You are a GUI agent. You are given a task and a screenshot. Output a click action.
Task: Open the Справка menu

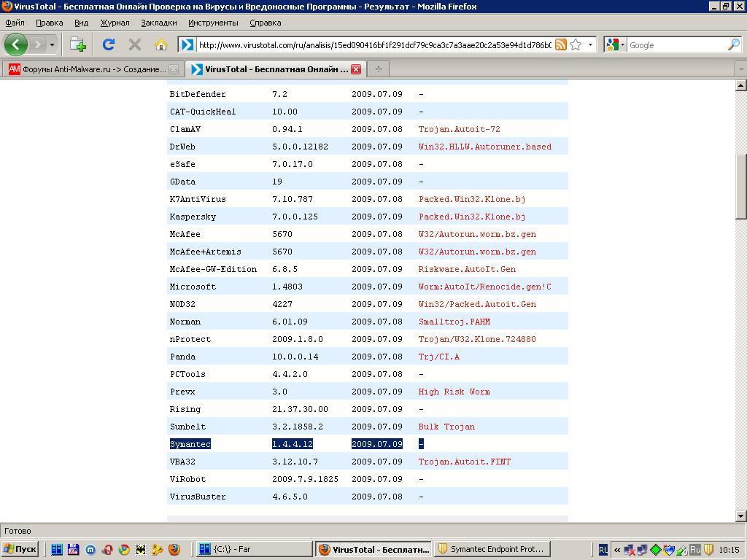coord(266,23)
